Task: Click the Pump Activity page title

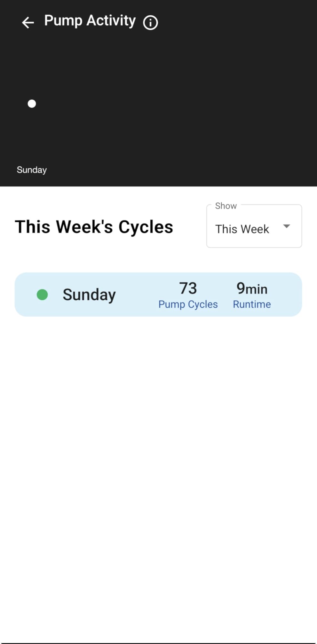Action: (90, 21)
